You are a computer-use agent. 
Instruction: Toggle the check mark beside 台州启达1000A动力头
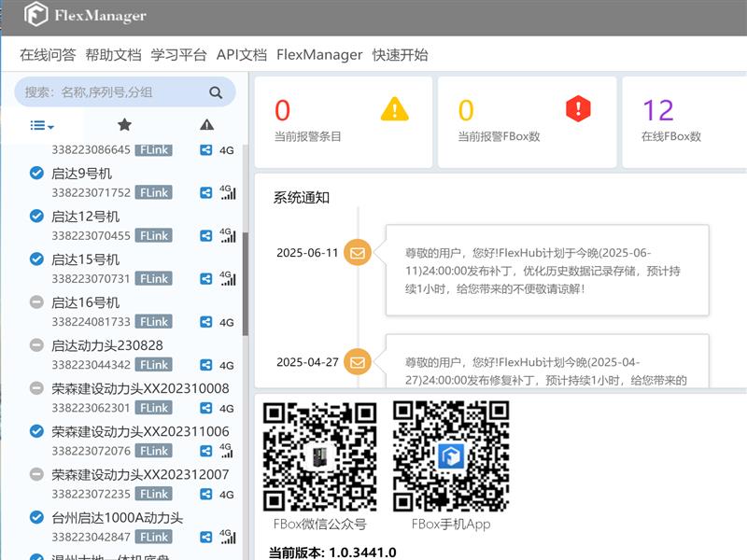36,517
